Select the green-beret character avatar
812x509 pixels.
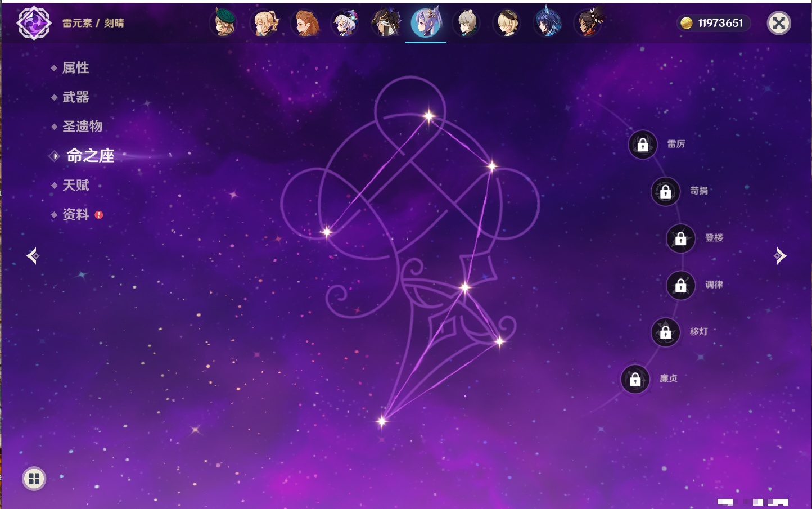(224, 23)
